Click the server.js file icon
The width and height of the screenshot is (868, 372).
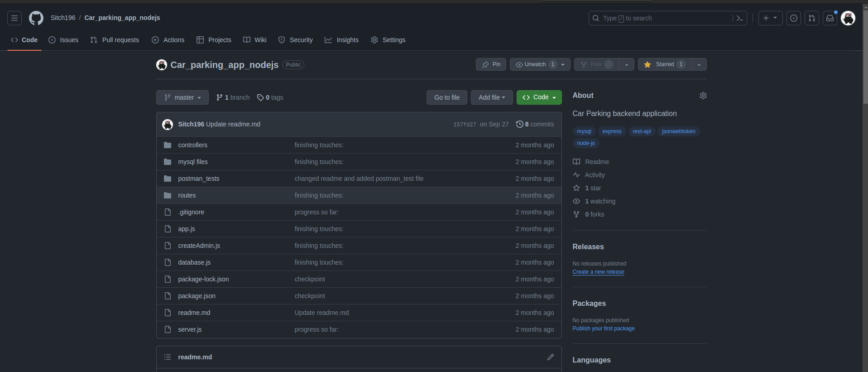tap(168, 329)
